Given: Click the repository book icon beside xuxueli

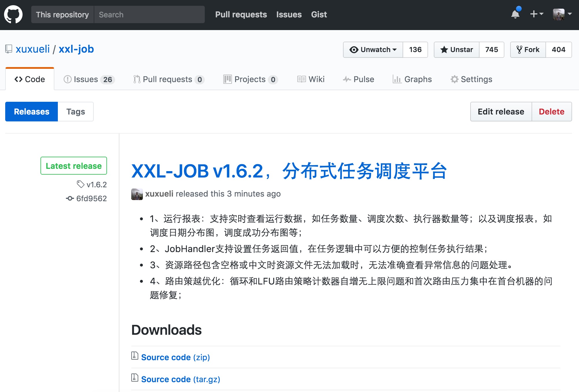Looking at the screenshot, I should click(9, 49).
